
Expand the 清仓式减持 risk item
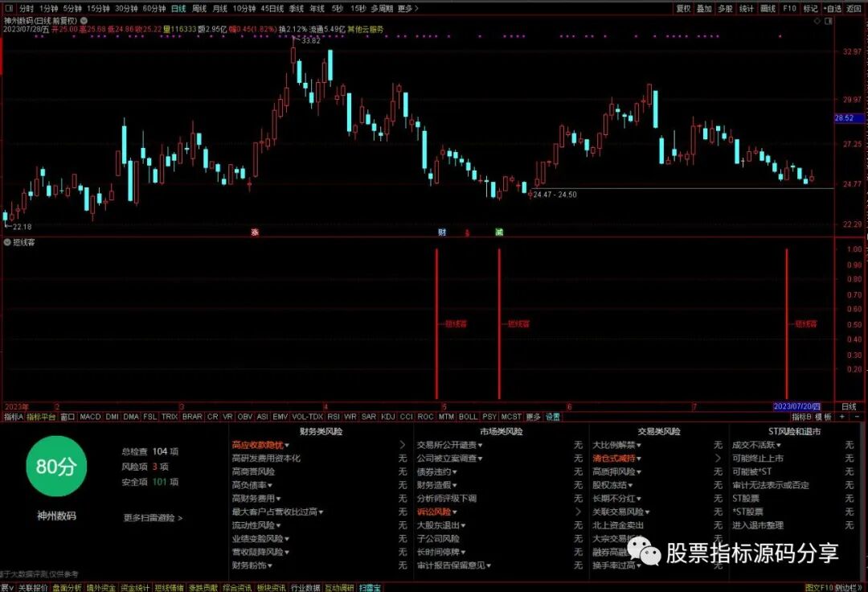[x=616, y=458]
